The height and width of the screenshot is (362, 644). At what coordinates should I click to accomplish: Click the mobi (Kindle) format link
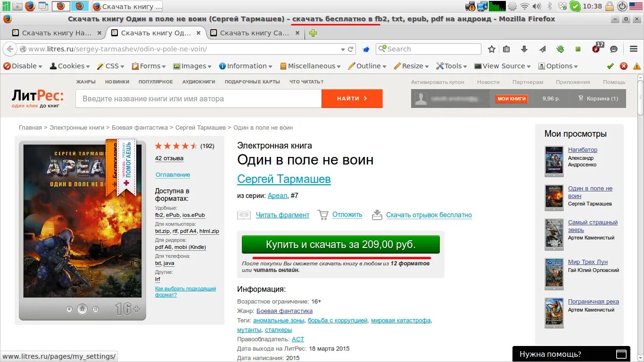pos(190,247)
